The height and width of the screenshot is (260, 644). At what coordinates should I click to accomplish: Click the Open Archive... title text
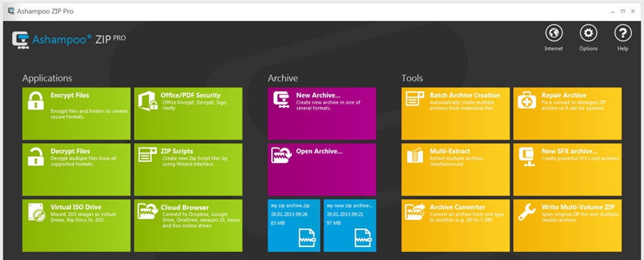tap(319, 151)
